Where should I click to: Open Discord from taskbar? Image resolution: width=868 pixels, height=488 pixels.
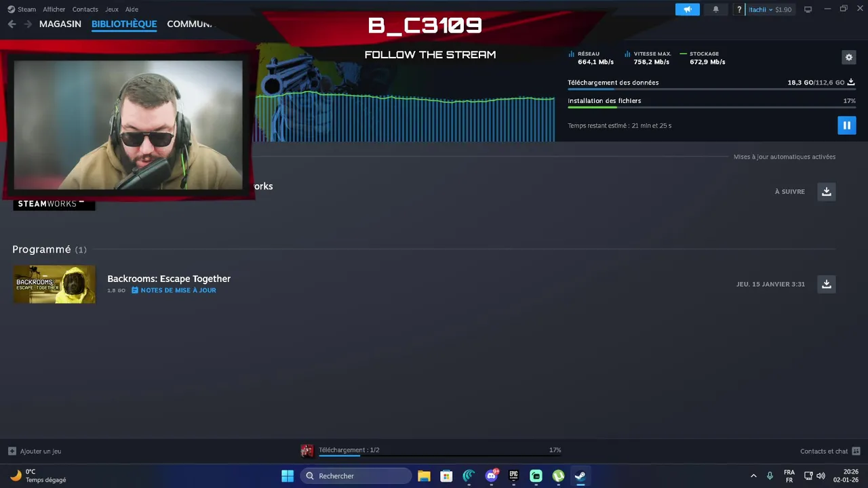[x=491, y=476]
